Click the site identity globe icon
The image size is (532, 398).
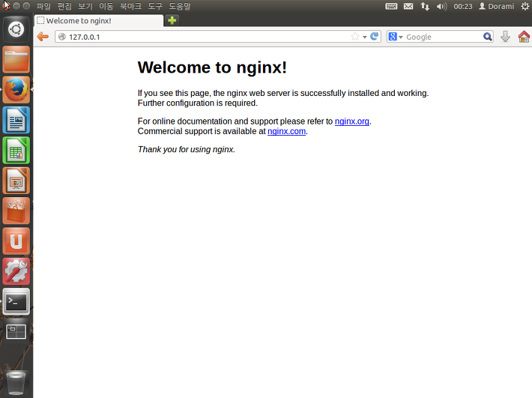[61, 37]
